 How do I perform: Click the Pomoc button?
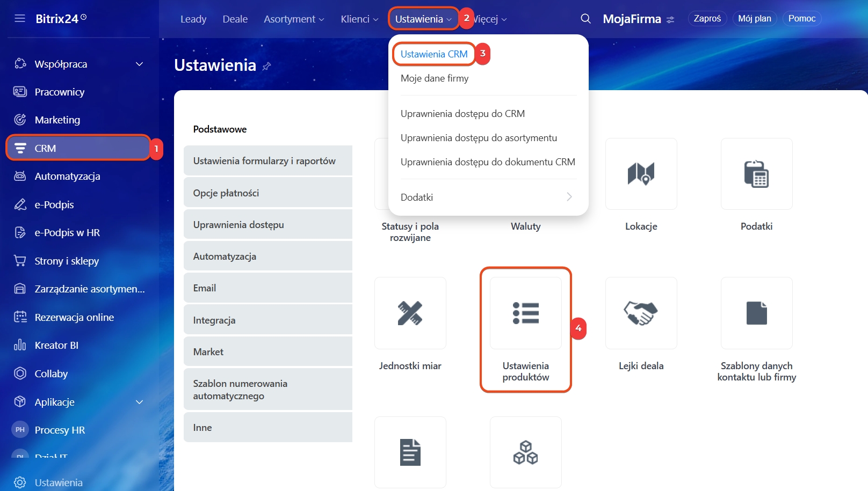click(x=802, y=19)
